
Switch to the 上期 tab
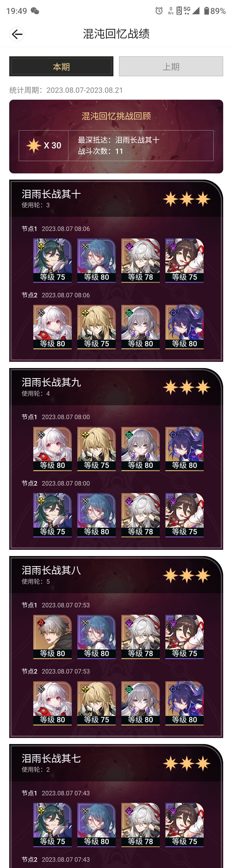[x=171, y=66]
